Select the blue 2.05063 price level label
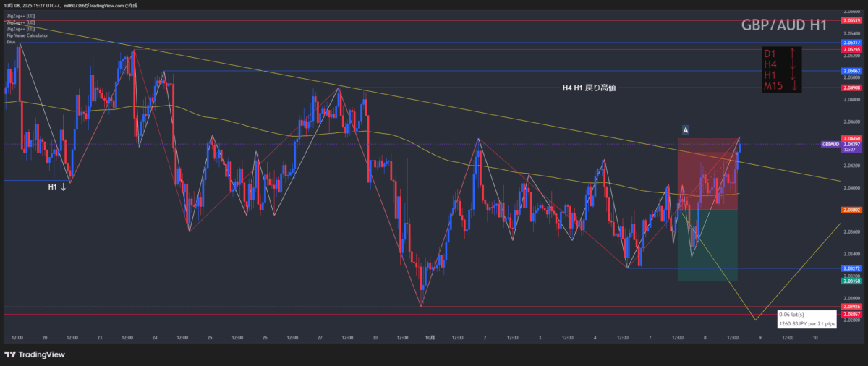The width and height of the screenshot is (868, 366). click(x=851, y=71)
